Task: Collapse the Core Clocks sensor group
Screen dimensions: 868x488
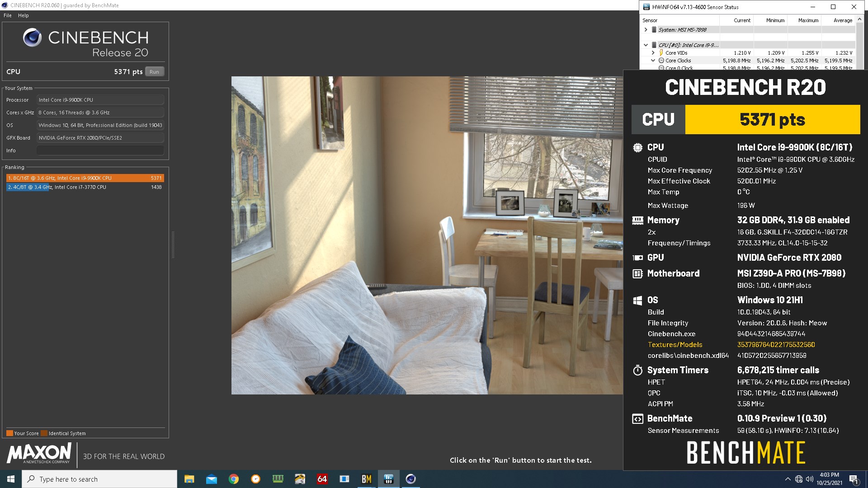Action: pos(653,61)
